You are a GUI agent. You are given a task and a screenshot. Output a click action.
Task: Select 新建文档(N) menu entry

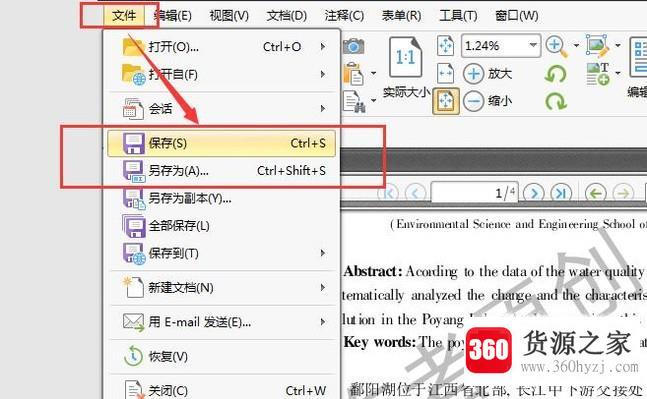click(x=223, y=288)
